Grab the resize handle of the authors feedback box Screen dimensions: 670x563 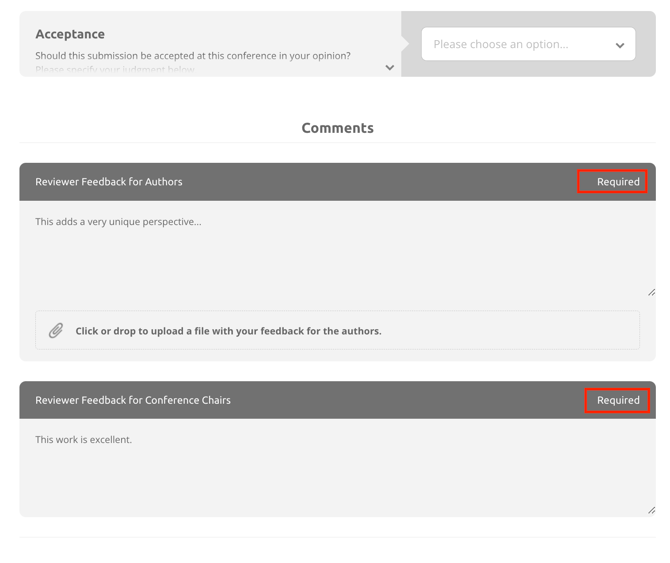[x=651, y=292]
